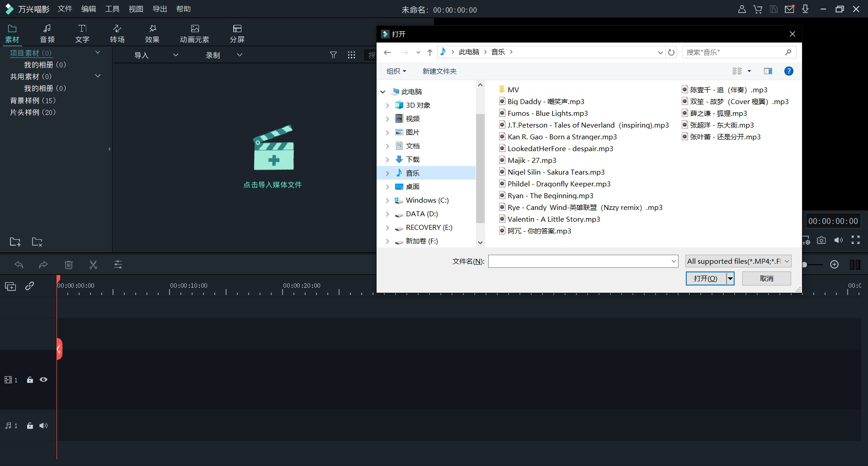Click the add track icon on timeline
The width and height of the screenshot is (868, 466).
(x=10, y=286)
